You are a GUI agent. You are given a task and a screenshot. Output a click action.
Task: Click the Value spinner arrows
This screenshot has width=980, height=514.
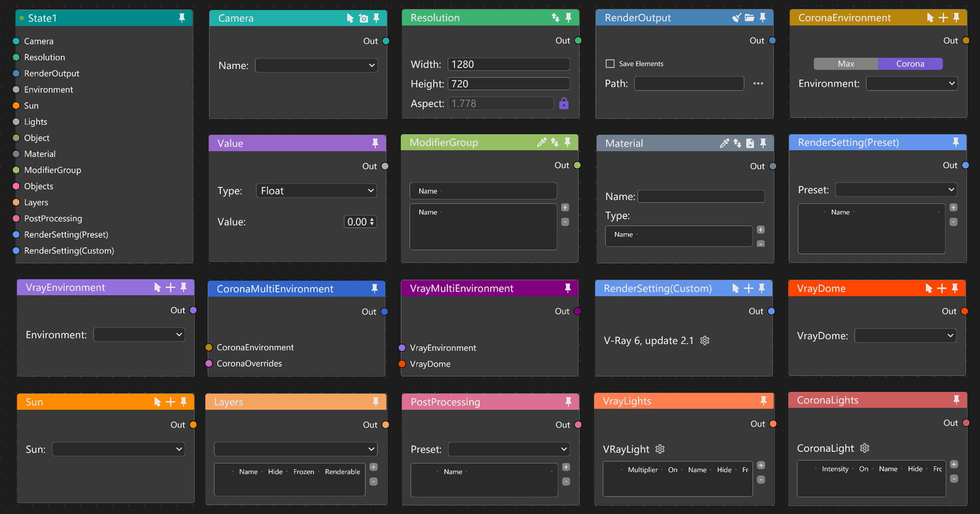[372, 222]
